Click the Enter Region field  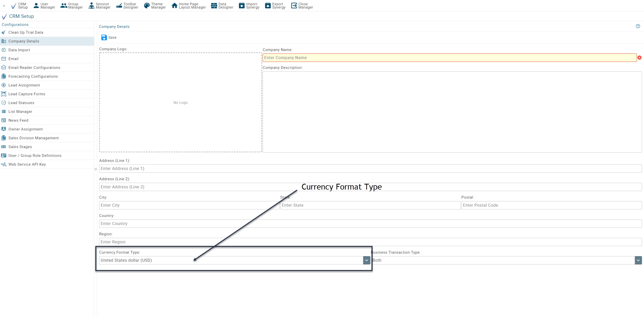point(370,242)
